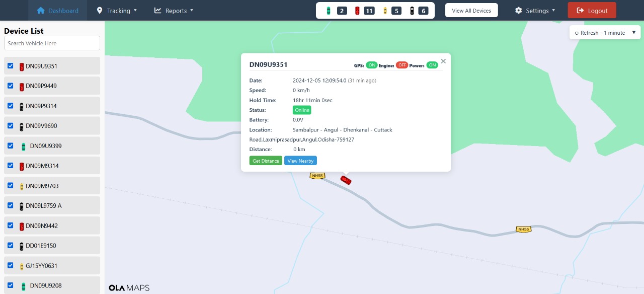Open the Tracking dropdown menu

(x=117, y=10)
